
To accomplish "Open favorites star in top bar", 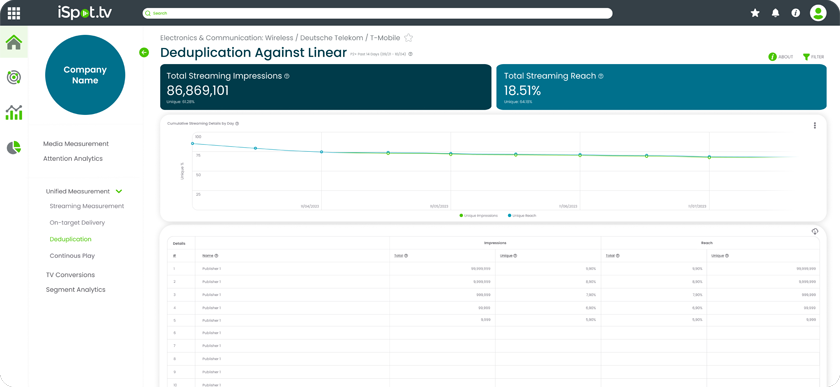I will tap(755, 13).
